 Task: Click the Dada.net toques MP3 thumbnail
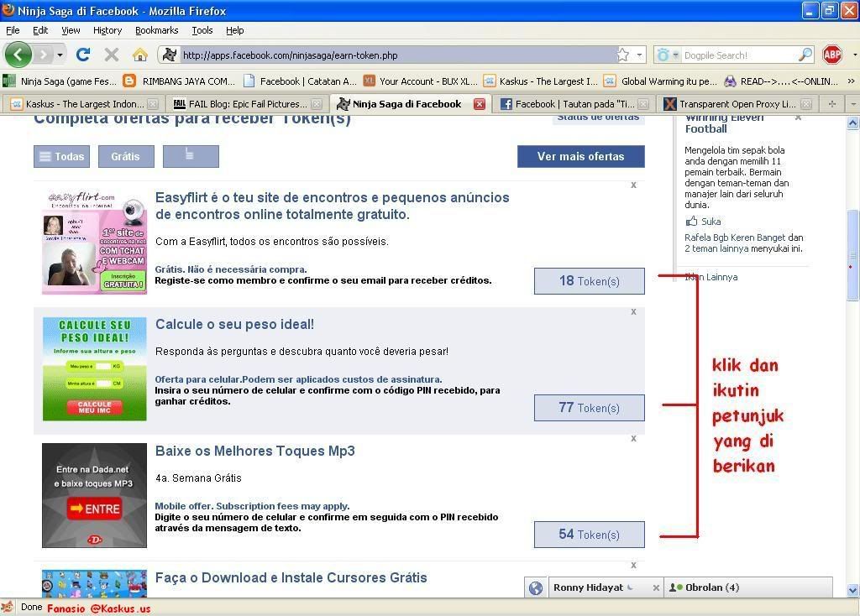point(94,495)
